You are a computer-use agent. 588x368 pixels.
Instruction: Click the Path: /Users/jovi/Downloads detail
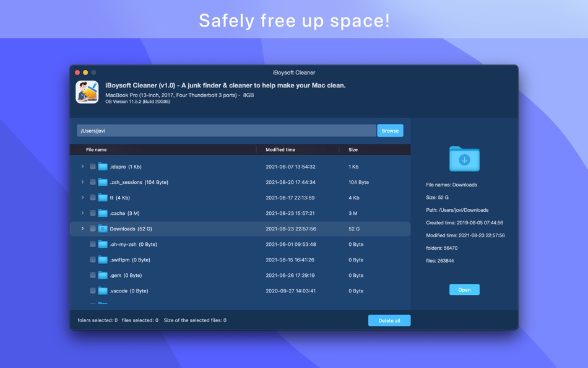tap(457, 210)
